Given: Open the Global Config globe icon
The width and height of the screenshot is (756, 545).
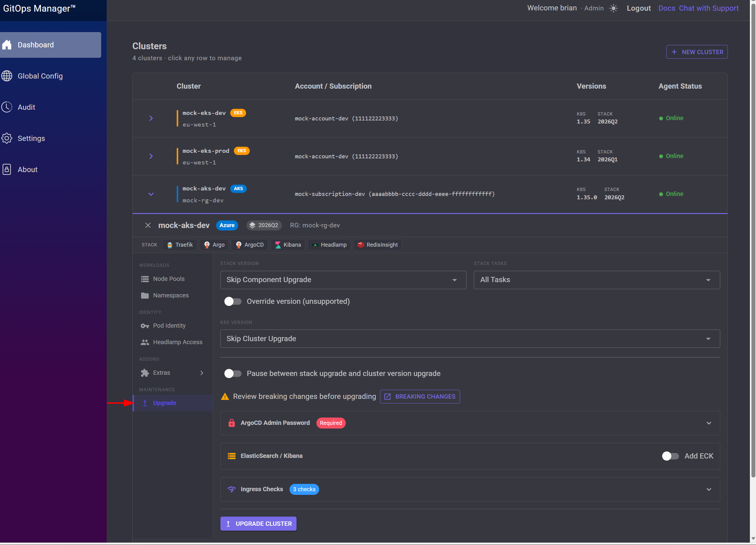Looking at the screenshot, I should point(7,76).
